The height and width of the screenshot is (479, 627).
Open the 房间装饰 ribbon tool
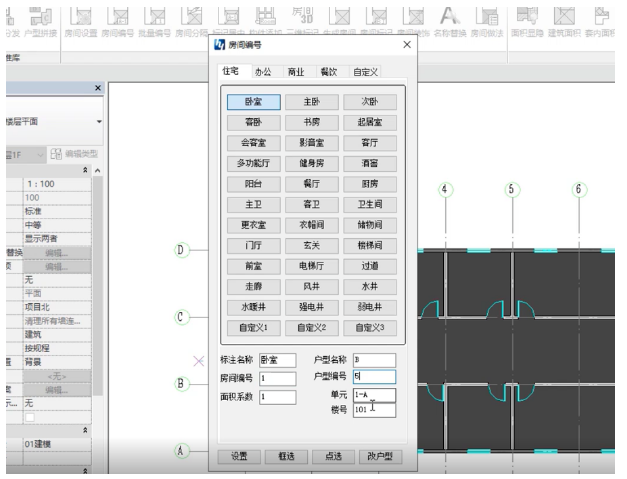pyautogui.click(x=413, y=19)
